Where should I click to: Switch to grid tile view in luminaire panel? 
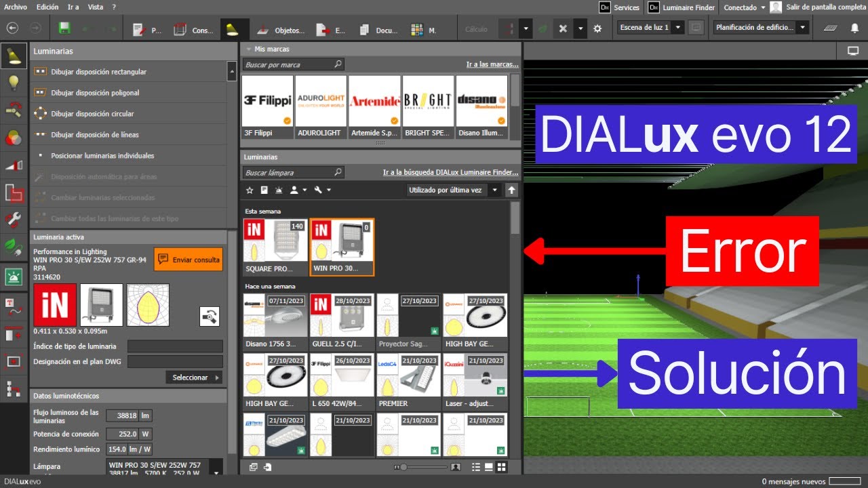[x=501, y=467]
